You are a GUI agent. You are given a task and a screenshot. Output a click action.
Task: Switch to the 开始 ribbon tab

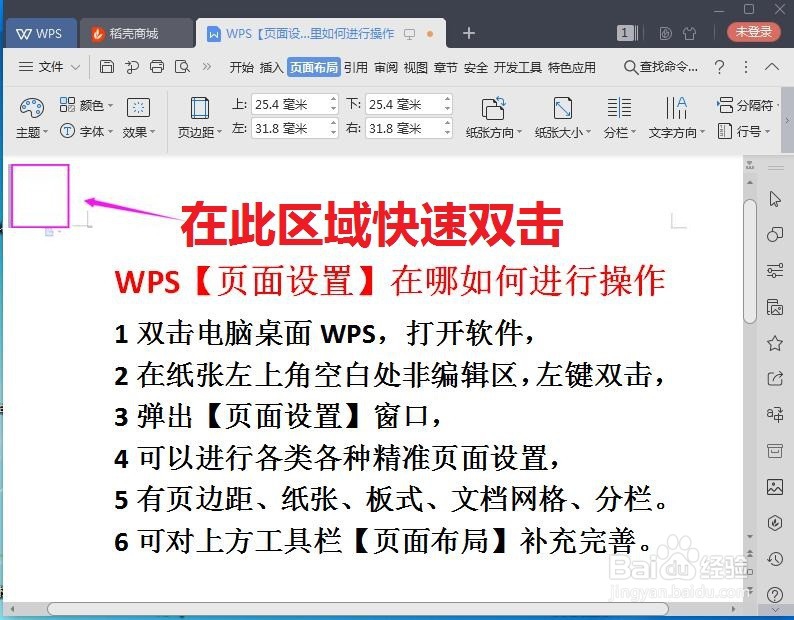pyautogui.click(x=242, y=67)
